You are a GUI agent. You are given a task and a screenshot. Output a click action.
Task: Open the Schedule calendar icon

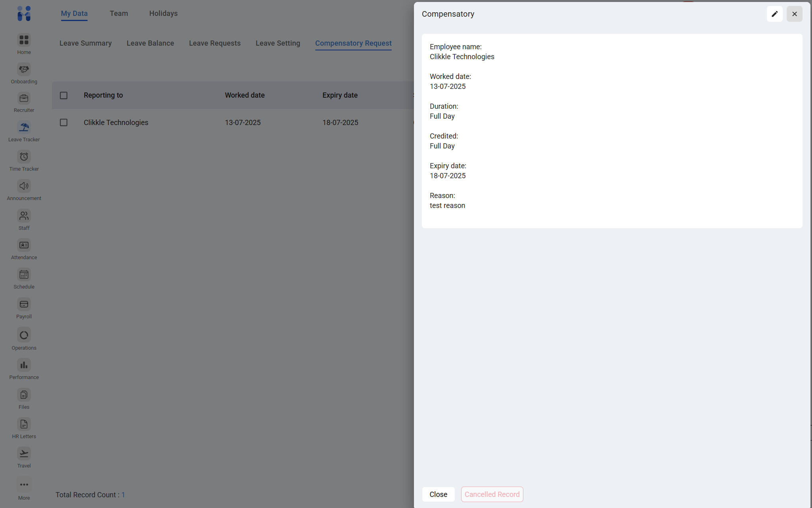[24, 275]
